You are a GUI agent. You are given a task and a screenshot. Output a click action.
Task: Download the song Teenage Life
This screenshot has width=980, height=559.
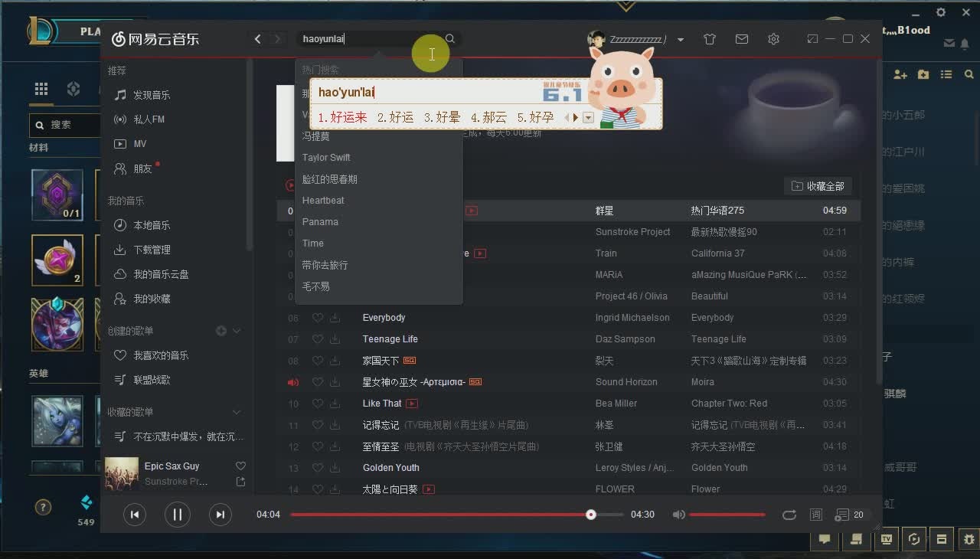[335, 339]
